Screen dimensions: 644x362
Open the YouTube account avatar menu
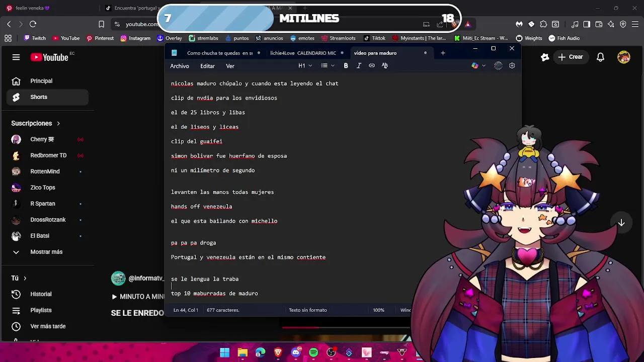click(x=624, y=57)
